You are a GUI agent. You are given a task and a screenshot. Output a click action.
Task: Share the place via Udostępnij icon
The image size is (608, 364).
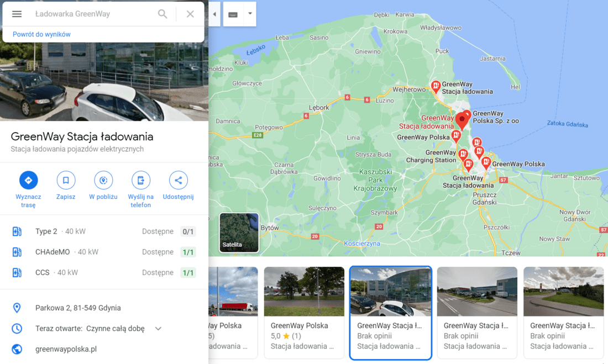179,180
